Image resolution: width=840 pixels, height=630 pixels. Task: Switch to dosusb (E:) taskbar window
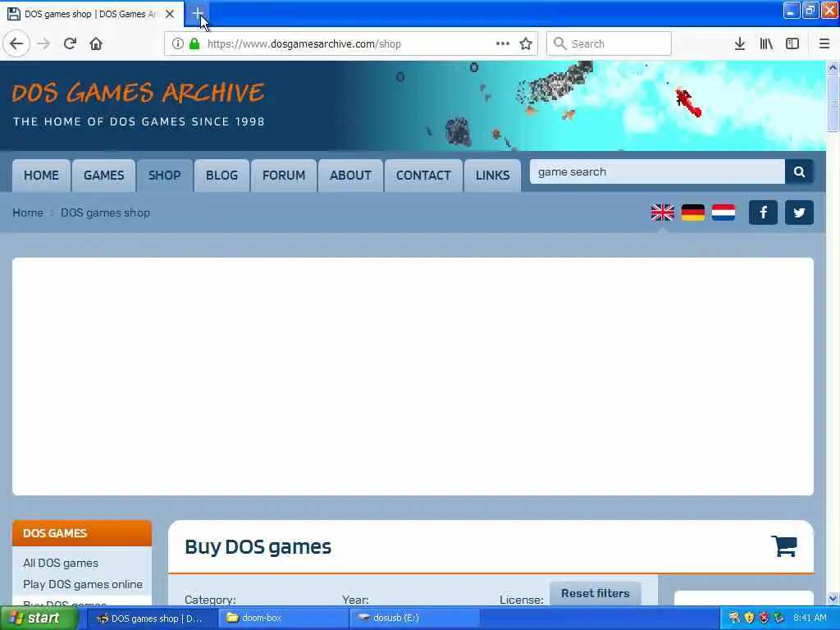pyautogui.click(x=414, y=619)
